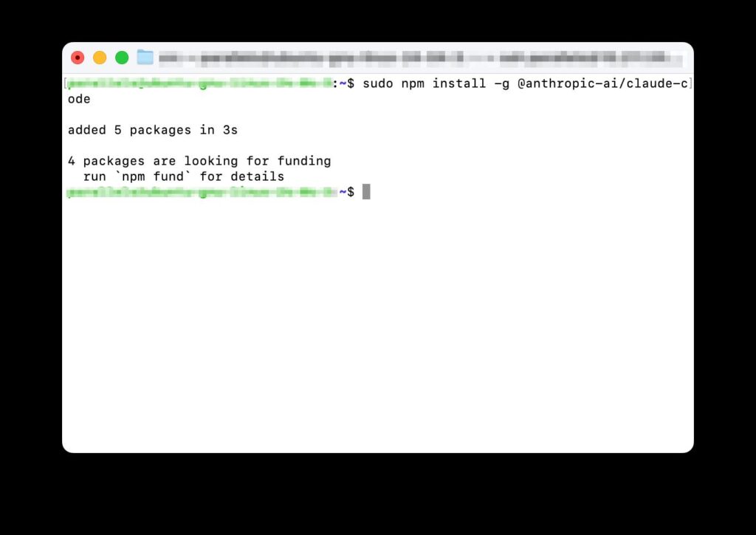Click the folder proxy icon in title bar
Screen dimensions: 756x535
[145, 58]
